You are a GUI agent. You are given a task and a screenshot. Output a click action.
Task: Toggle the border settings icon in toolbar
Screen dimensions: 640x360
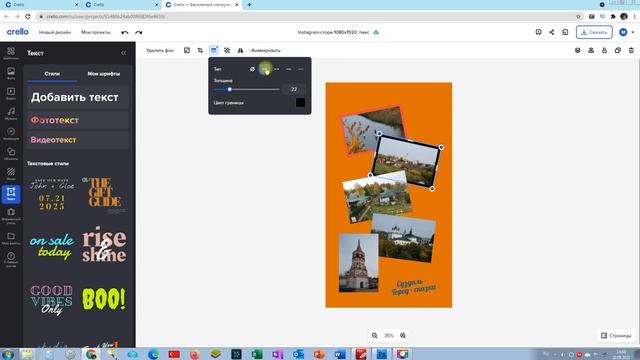213,50
